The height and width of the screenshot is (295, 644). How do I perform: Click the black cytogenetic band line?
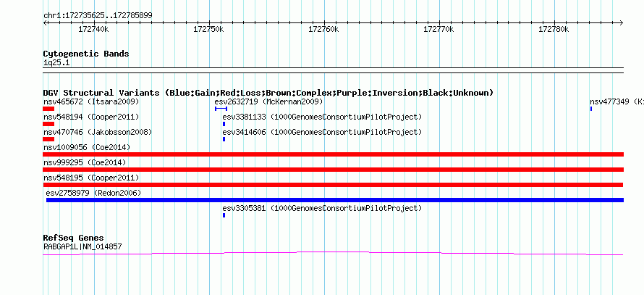pos(333,70)
